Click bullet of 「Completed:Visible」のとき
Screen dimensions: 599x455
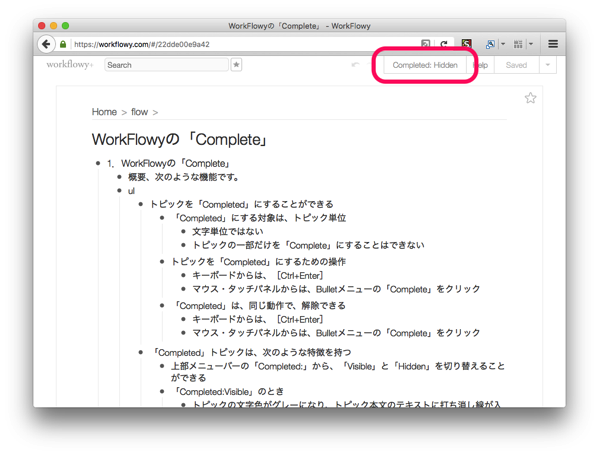(x=162, y=392)
